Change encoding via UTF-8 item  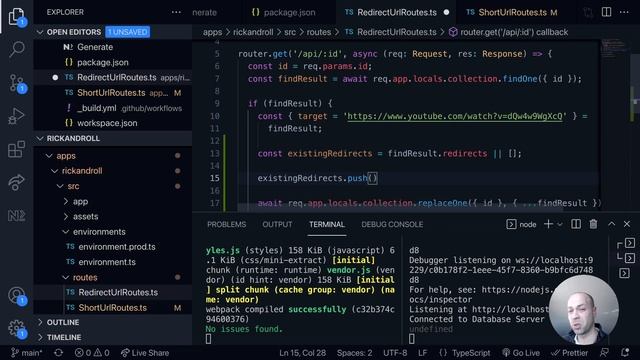click(395, 353)
